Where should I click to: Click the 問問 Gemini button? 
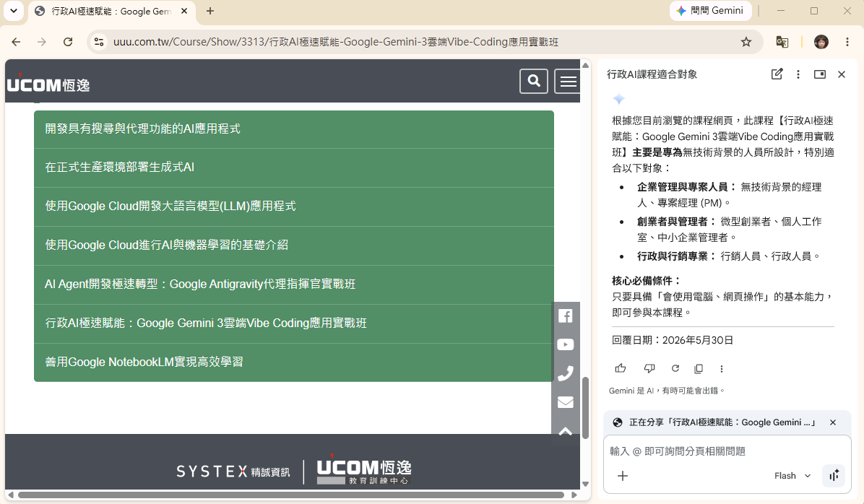click(x=709, y=10)
